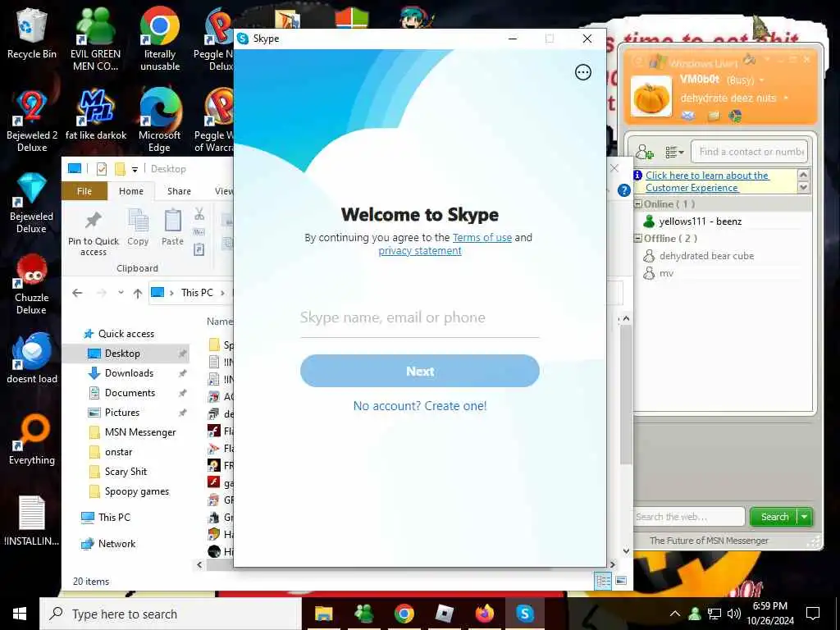Image resolution: width=840 pixels, height=630 pixels.
Task: Click the taskbar volume speaker icon
Action: tap(733, 614)
